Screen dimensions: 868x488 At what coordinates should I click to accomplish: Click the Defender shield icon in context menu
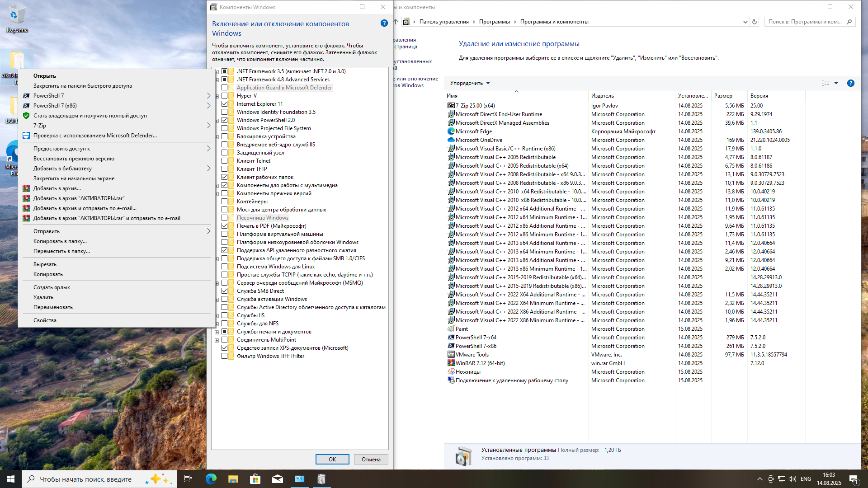click(26, 136)
